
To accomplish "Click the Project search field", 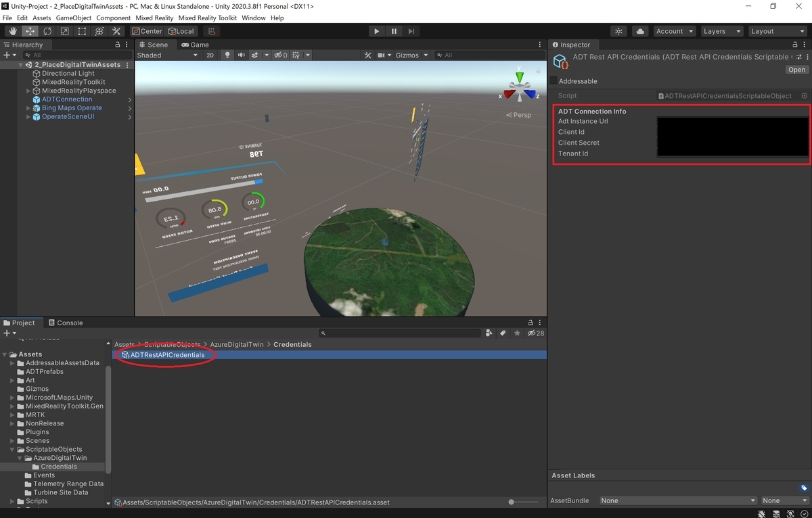I will click(399, 333).
